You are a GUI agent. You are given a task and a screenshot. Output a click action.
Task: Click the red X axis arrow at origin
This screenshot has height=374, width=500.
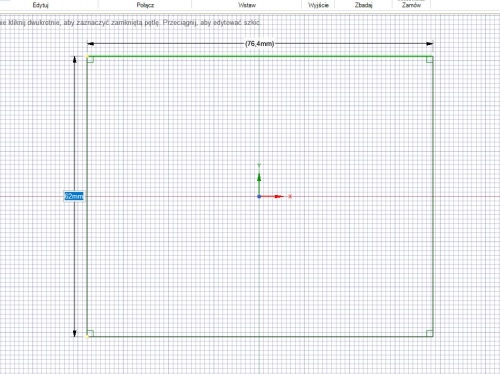coord(272,197)
